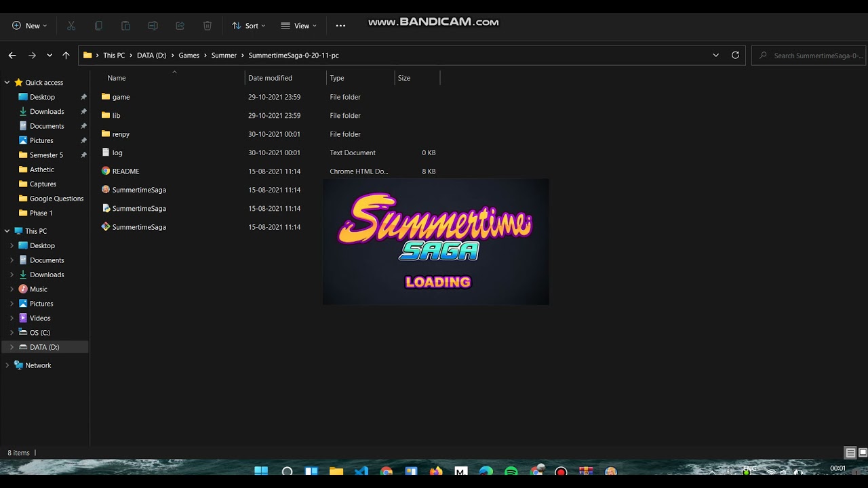This screenshot has height=488, width=868.
Task: Select Pictures in Quick access
Action: click(x=41, y=140)
